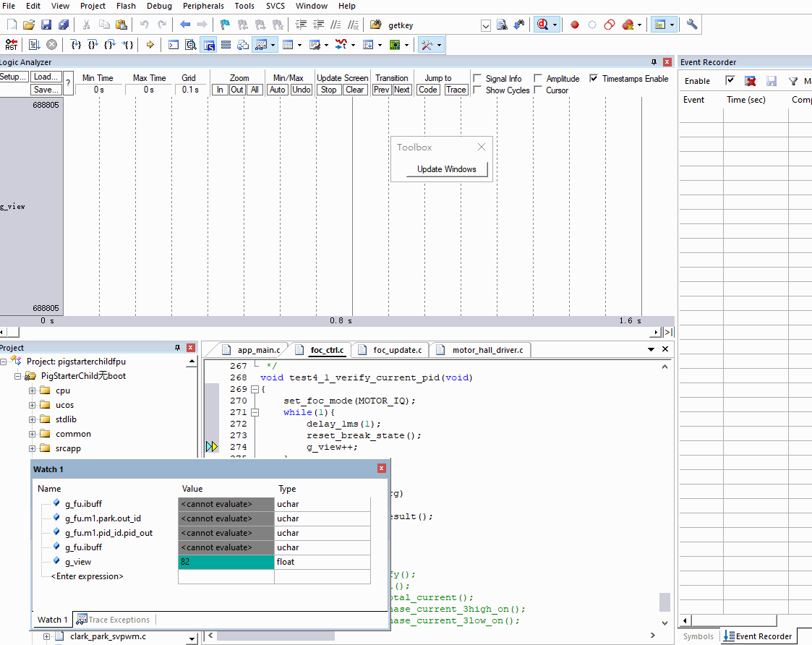812x645 pixels.
Task: Open the Peripherals menu
Action: (x=203, y=6)
